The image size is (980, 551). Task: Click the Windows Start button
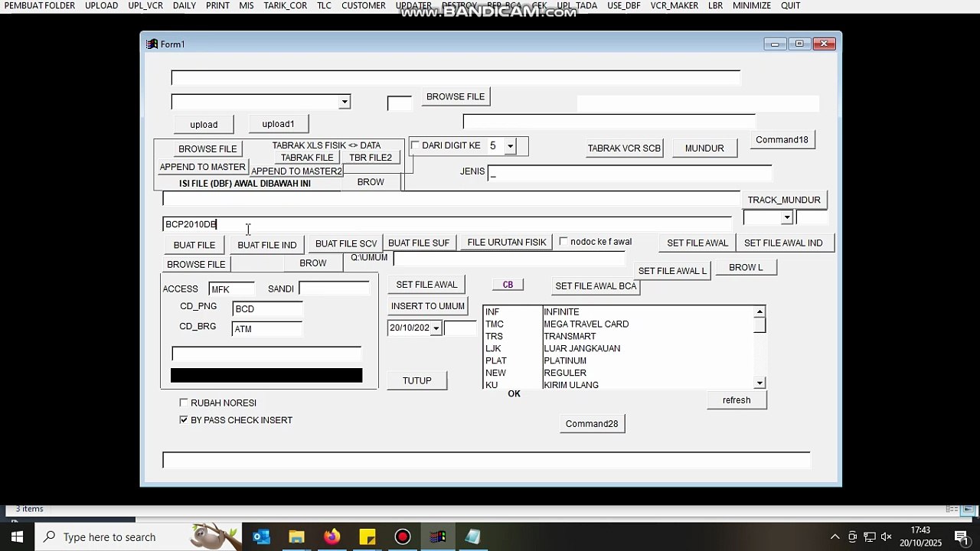pyautogui.click(x=17, y=537)
